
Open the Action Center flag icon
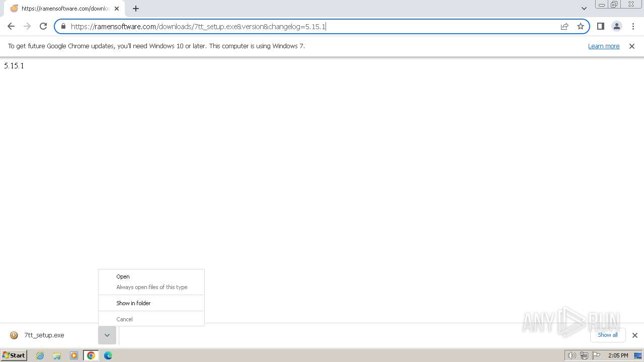point(596,355)
